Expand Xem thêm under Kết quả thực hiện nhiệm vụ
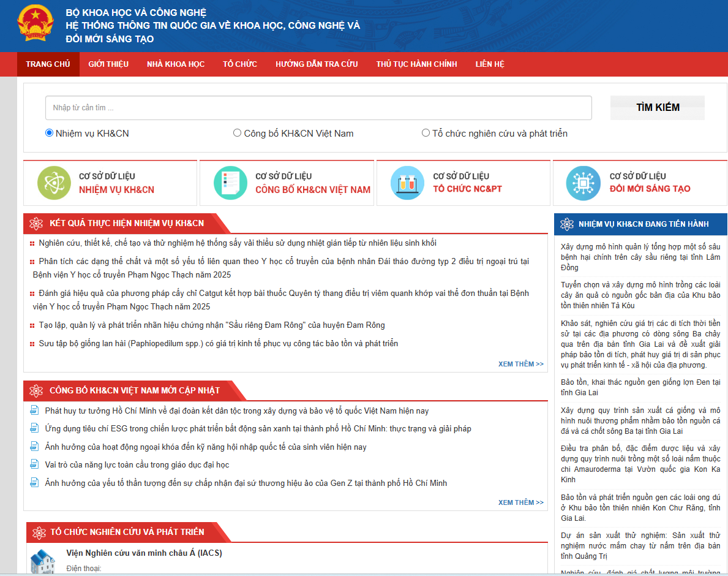 [521, 364]
